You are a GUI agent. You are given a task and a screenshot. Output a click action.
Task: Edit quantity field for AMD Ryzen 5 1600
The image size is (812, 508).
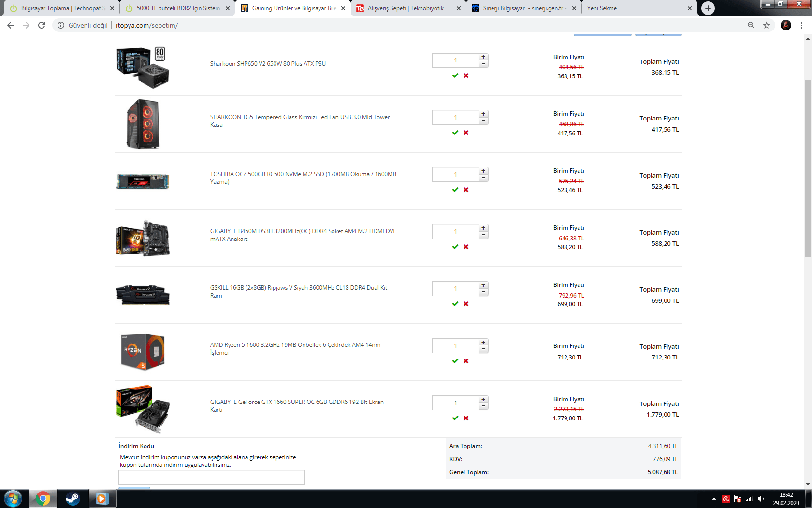(x=455, y=346)
